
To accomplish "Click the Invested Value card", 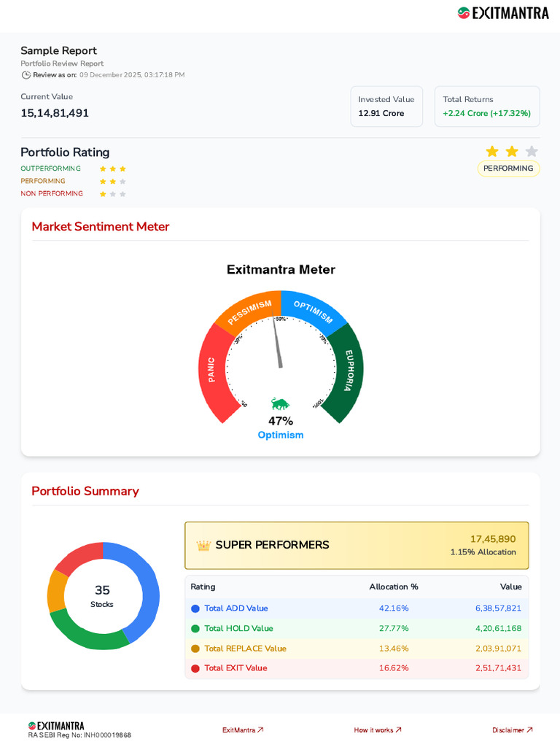I will [386, 107].
